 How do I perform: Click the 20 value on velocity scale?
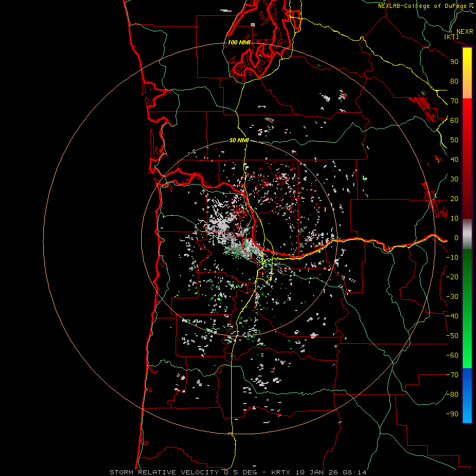click(x=454, y=199)
